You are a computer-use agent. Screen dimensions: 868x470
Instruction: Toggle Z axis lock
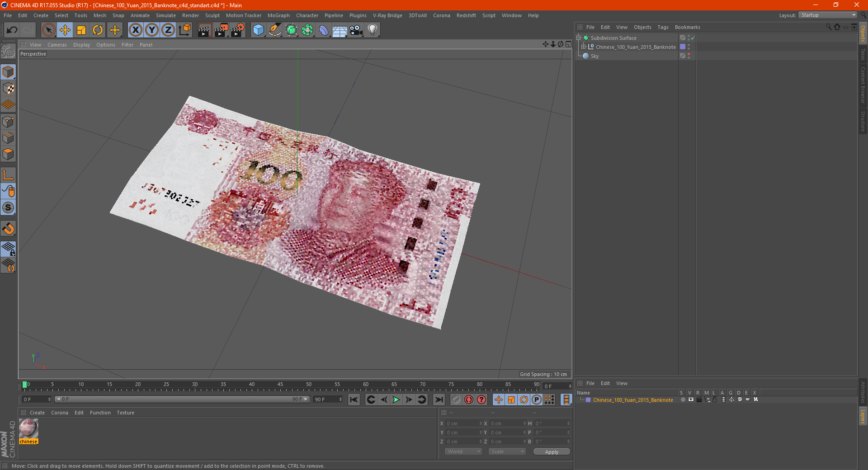tap(168, 30)
